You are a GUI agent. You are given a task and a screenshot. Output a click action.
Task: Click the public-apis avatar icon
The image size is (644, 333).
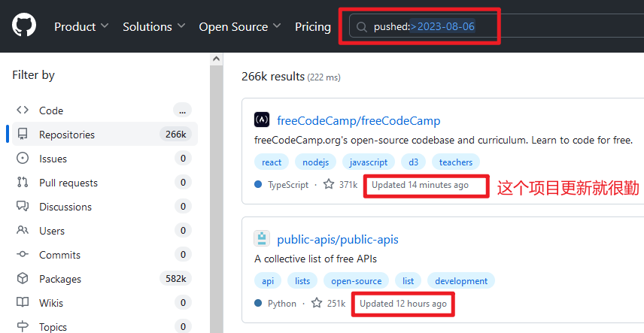coord(262,238)
